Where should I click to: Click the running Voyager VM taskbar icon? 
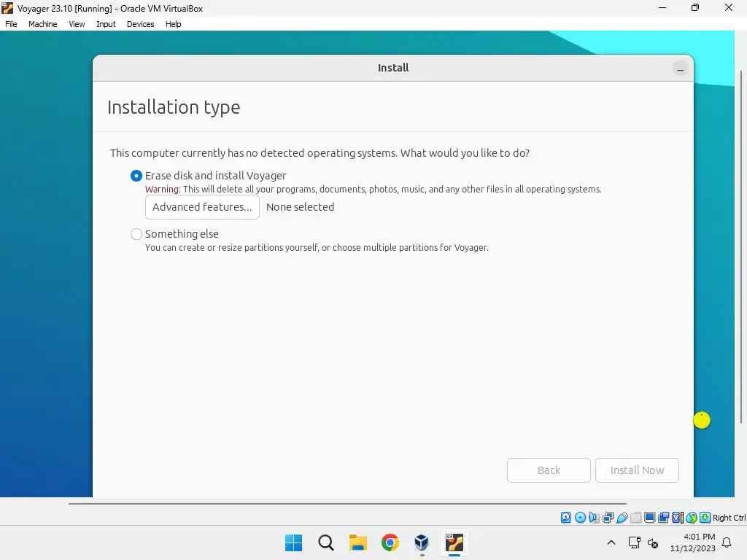click(454, 542)
